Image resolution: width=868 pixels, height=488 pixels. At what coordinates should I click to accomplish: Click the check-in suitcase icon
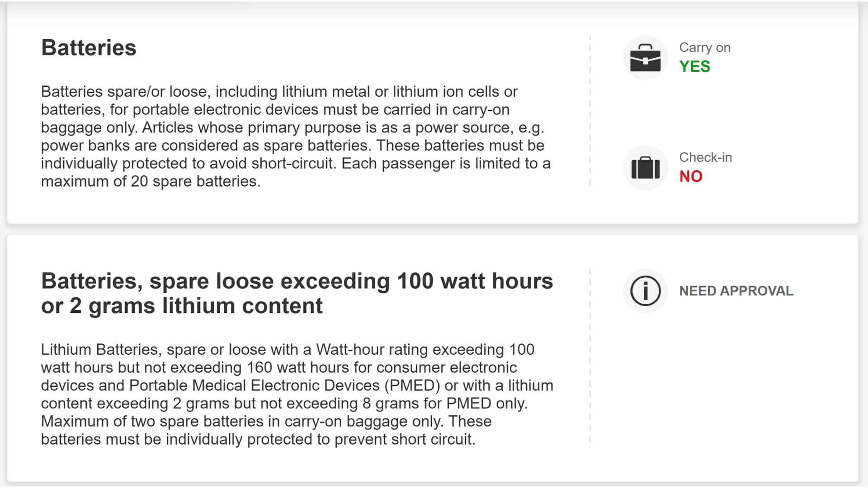tap(645, 168)
